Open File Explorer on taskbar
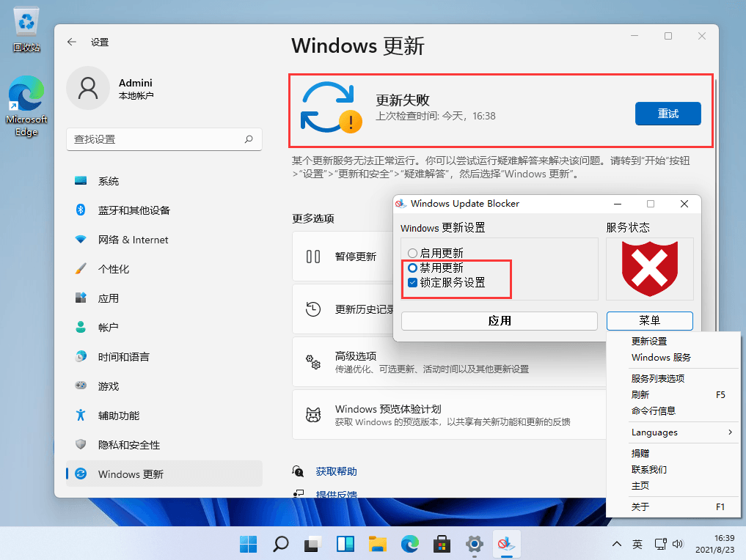Screen dimensions: 746x560 378,544
